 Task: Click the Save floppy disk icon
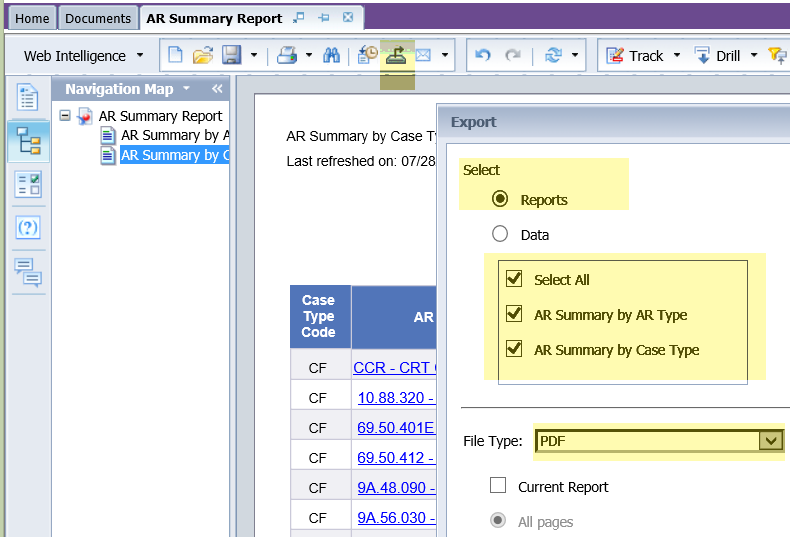(231, 55)
